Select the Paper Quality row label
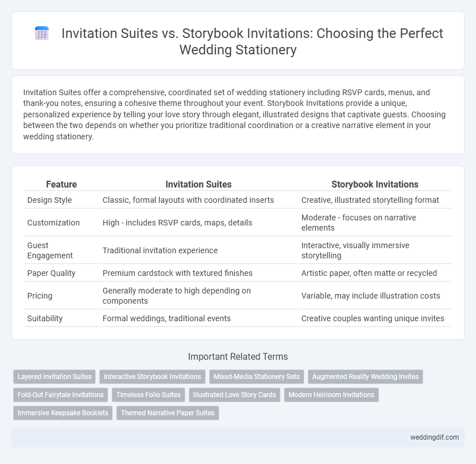The width and height of the screenshot is (476, 464). [x=52, y=273]
